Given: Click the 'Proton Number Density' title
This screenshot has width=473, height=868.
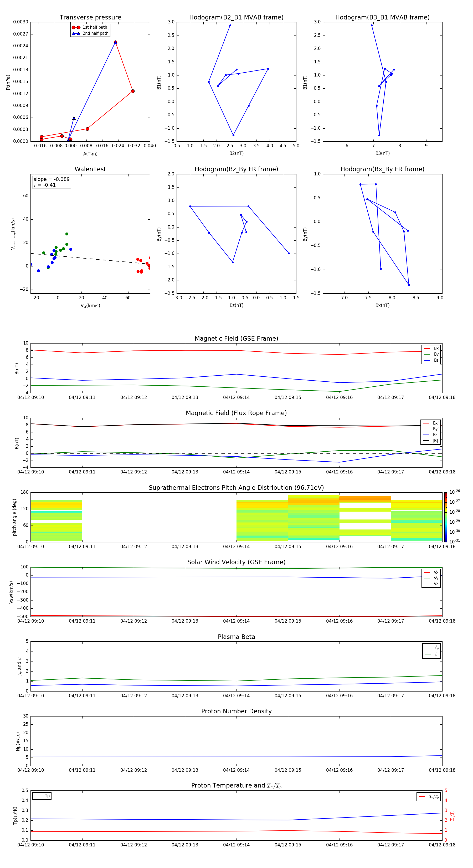Looking at the screenshot, I should coord(236,711).
